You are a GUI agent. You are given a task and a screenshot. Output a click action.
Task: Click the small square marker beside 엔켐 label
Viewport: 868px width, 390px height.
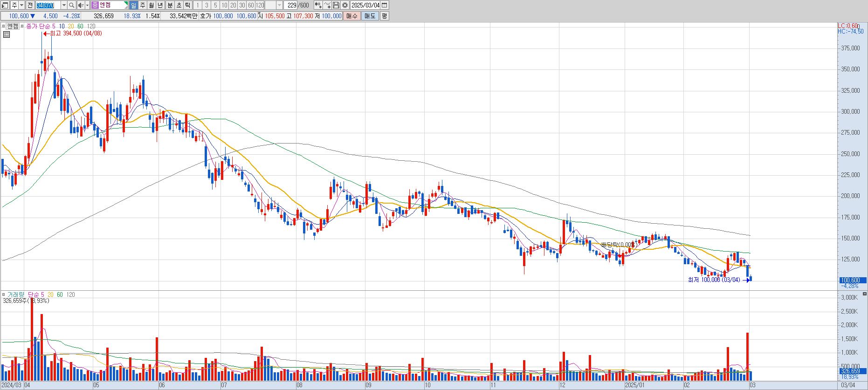pyautogui.click(x=4, y=26)
